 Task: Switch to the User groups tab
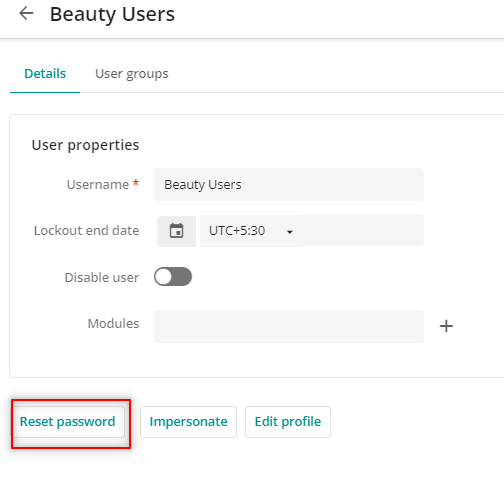[132, 74]
